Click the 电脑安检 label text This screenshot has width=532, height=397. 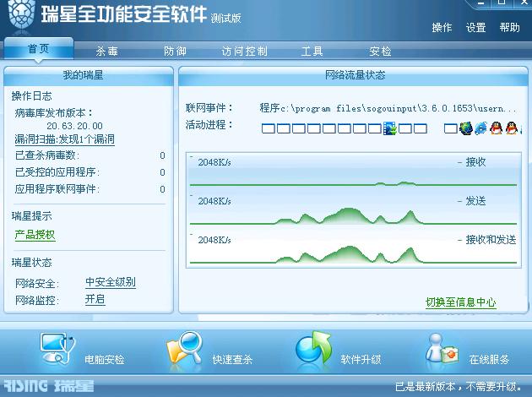[105, 360]
